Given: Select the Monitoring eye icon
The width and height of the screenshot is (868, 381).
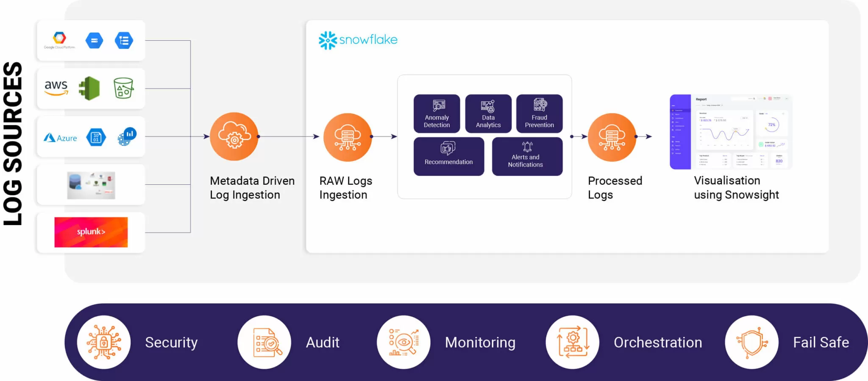Looking at the screenshot, I should (403, 342).
